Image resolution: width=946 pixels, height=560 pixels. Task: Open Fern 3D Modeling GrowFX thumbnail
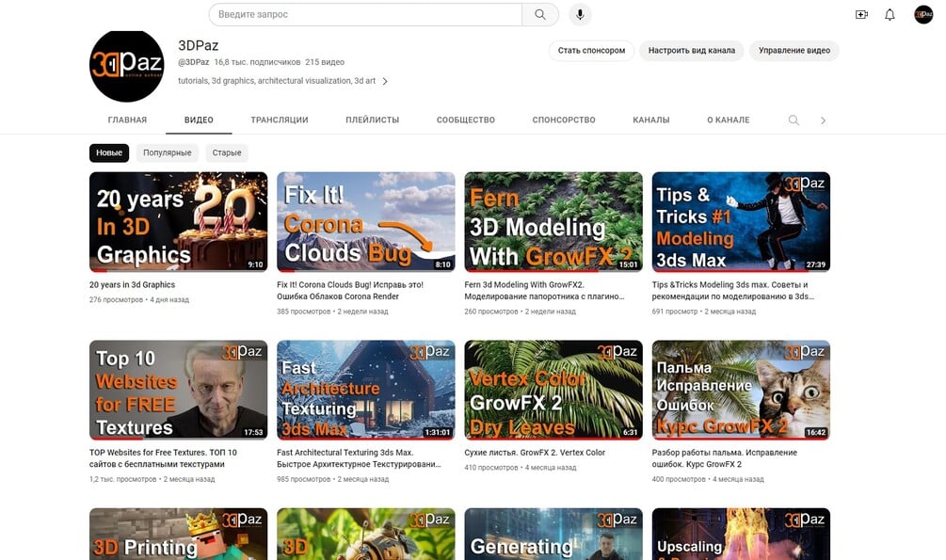coord(553,221)
